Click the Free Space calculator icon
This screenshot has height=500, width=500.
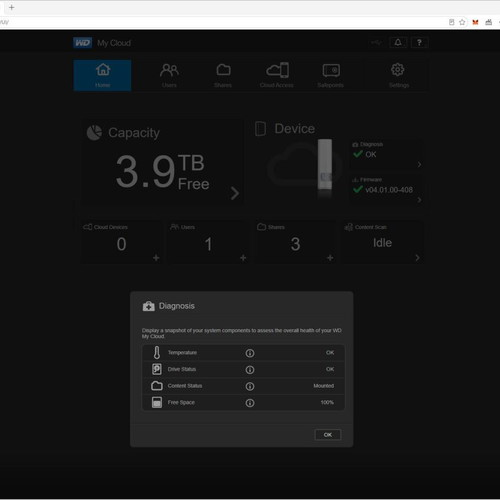157,402
